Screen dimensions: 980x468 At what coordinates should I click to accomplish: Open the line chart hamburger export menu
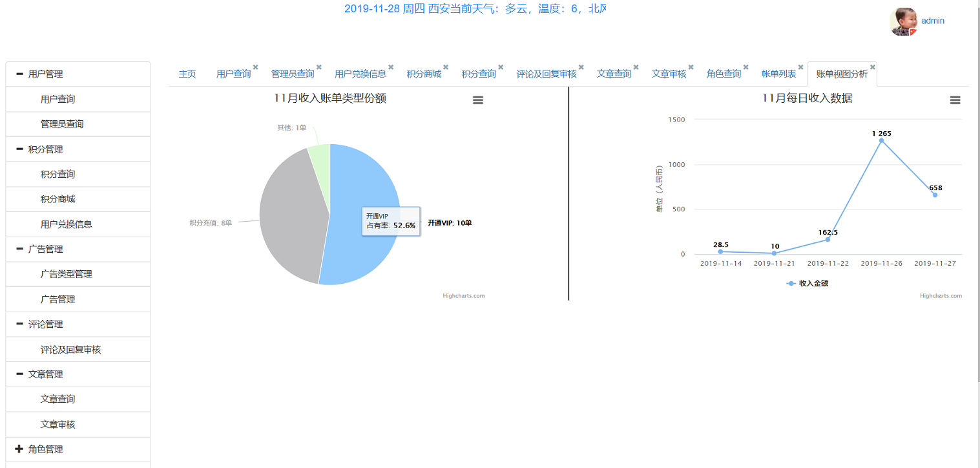tap(955, 100)
